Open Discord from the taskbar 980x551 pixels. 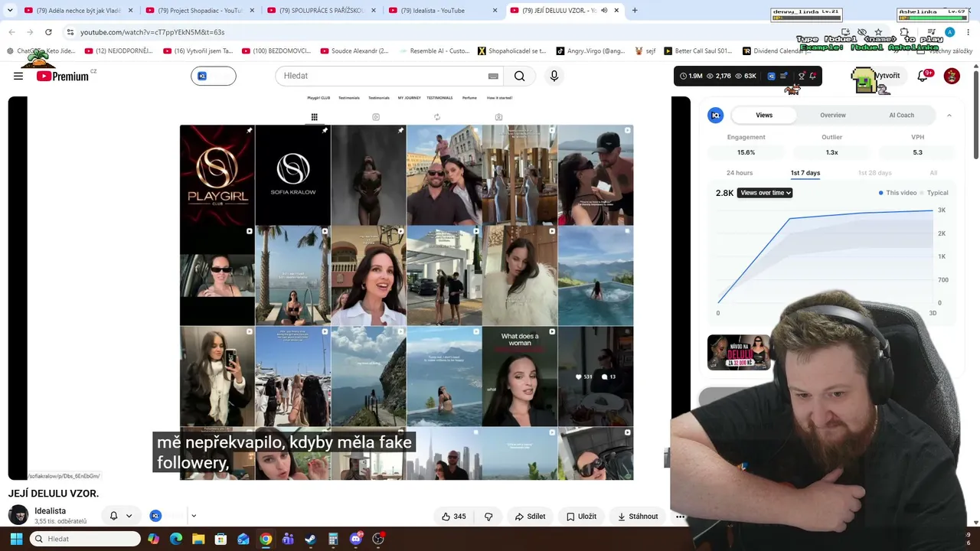pyautogui.click(x=355, y=539)
